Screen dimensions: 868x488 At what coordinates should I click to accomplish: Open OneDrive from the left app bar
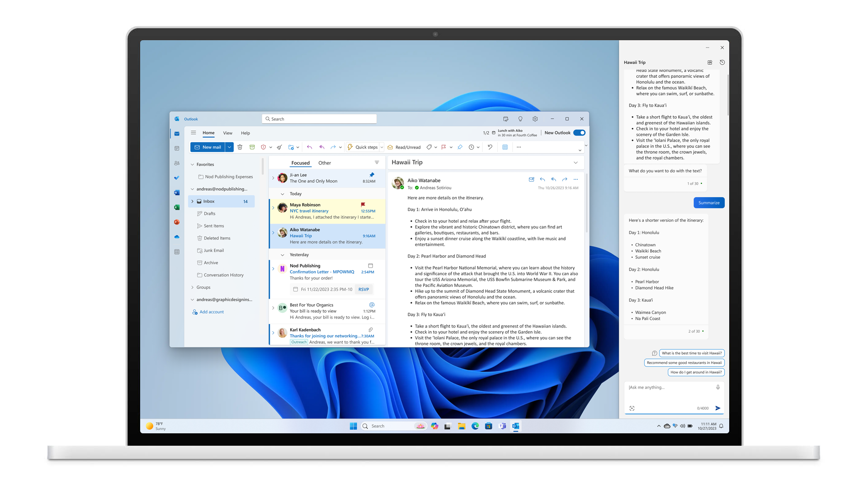click(177, 237)
